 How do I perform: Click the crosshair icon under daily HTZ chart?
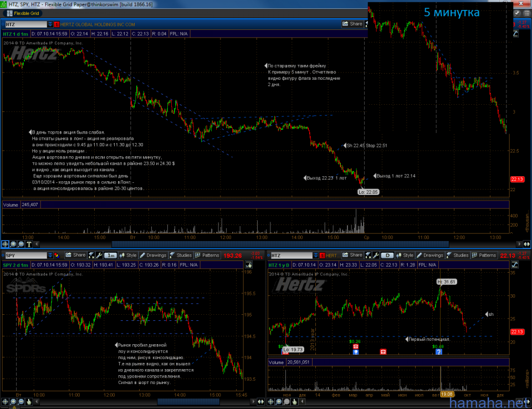[271, 402]
